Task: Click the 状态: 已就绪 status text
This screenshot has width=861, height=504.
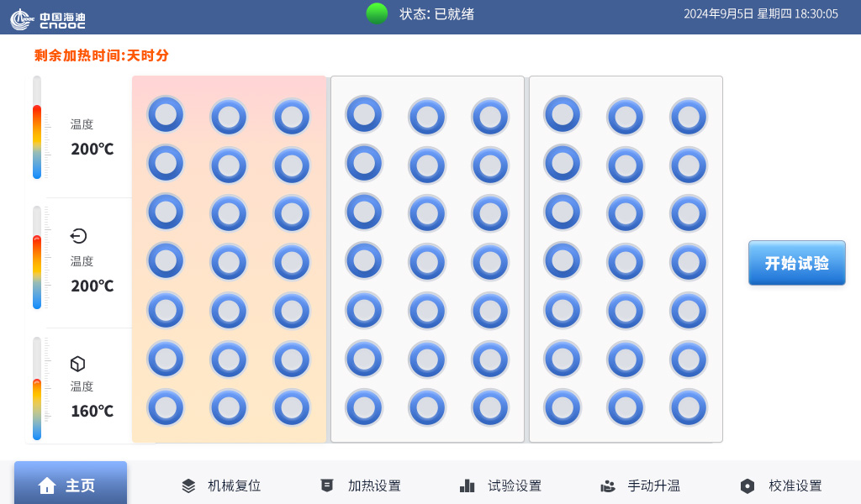Action: point(436,13)
